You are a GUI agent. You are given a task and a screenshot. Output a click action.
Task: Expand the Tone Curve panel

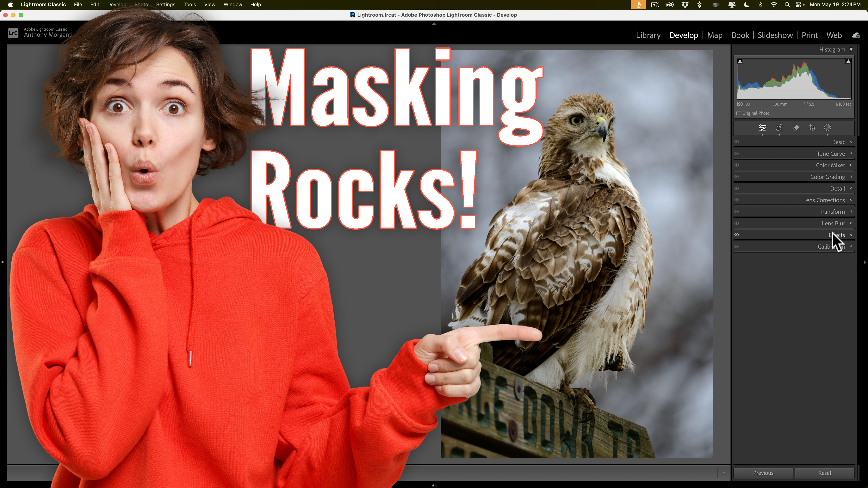point(852,154)
